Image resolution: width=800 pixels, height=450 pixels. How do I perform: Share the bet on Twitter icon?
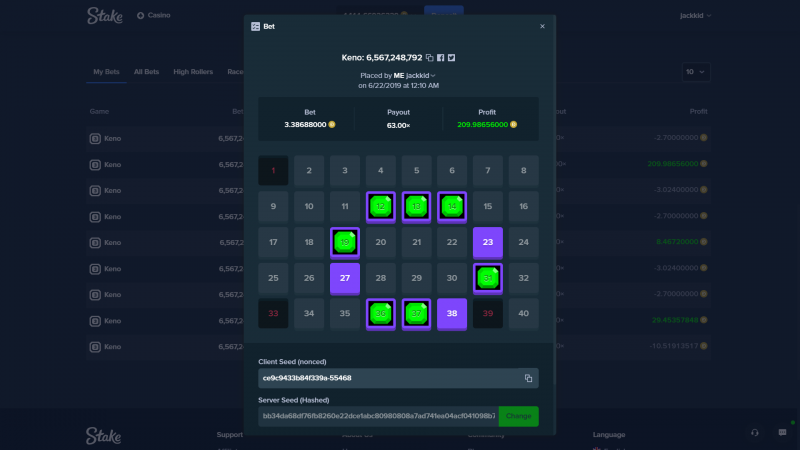(452, 58)
